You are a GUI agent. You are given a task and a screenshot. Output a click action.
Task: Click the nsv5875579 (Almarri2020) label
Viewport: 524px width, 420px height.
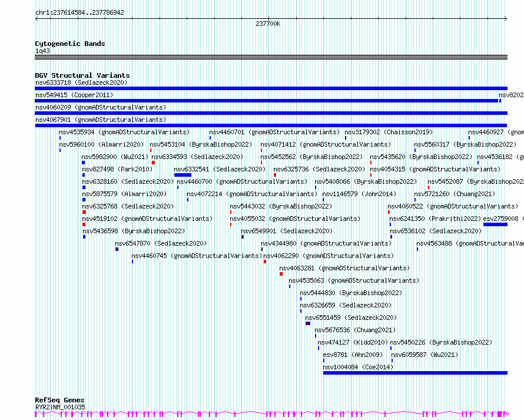(124, 194)
